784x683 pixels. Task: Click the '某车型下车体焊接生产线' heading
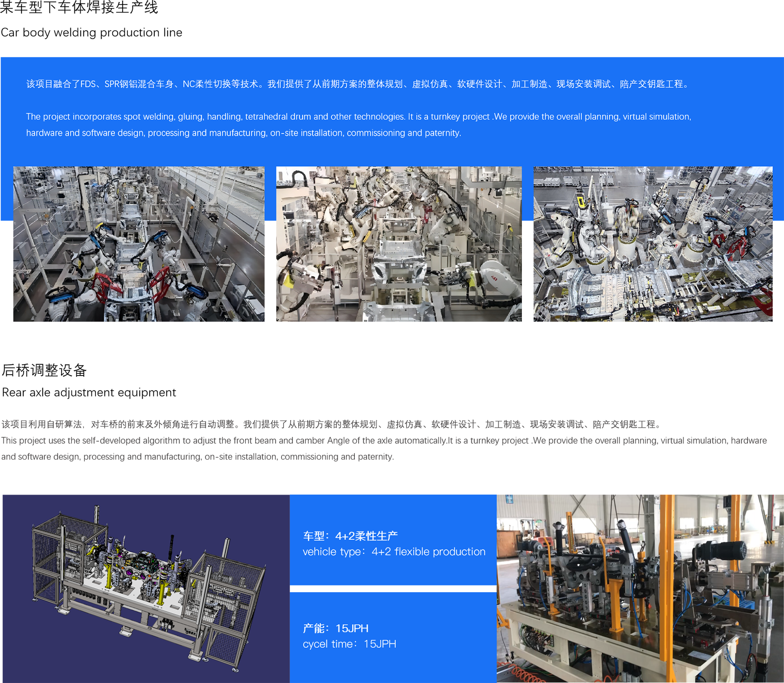(79, 8)
